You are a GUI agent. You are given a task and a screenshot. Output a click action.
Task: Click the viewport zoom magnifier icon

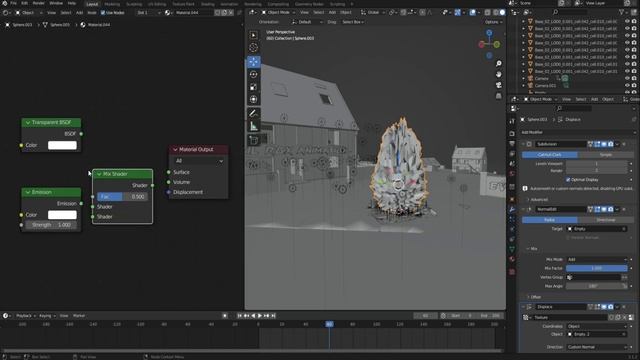point(498,64)
